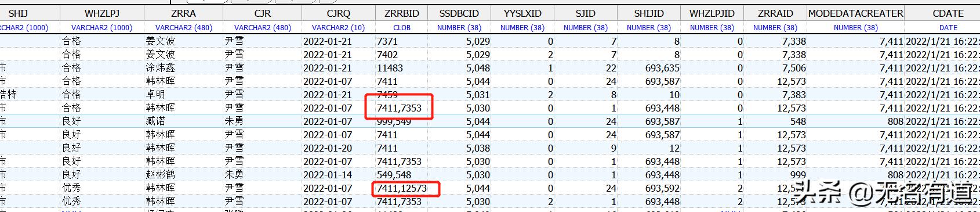Select 朱勇 in the 赵彬鹤 row

[x=234, y=175]
